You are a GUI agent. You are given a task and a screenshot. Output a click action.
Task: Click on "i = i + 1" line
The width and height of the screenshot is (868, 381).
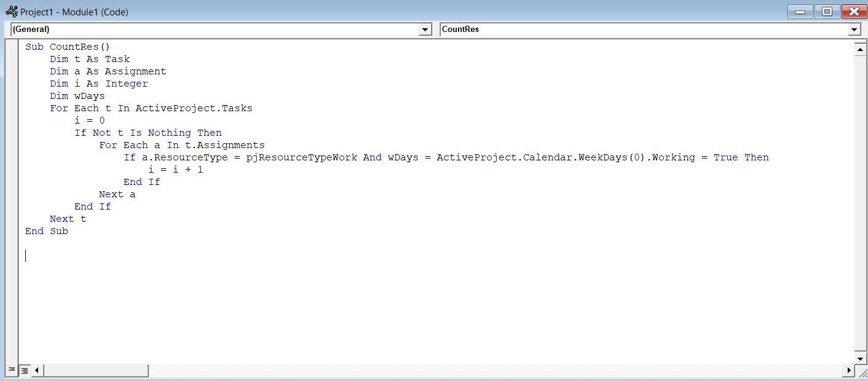pos(176,170)
